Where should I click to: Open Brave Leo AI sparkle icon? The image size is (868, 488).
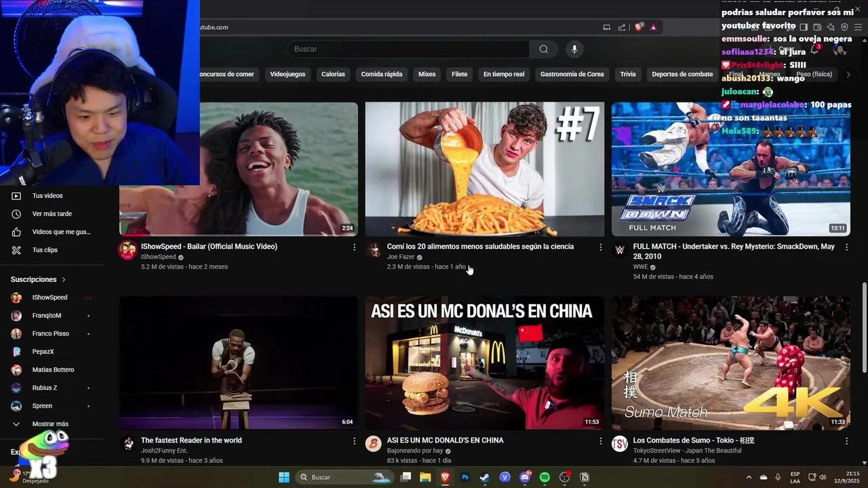831,27
